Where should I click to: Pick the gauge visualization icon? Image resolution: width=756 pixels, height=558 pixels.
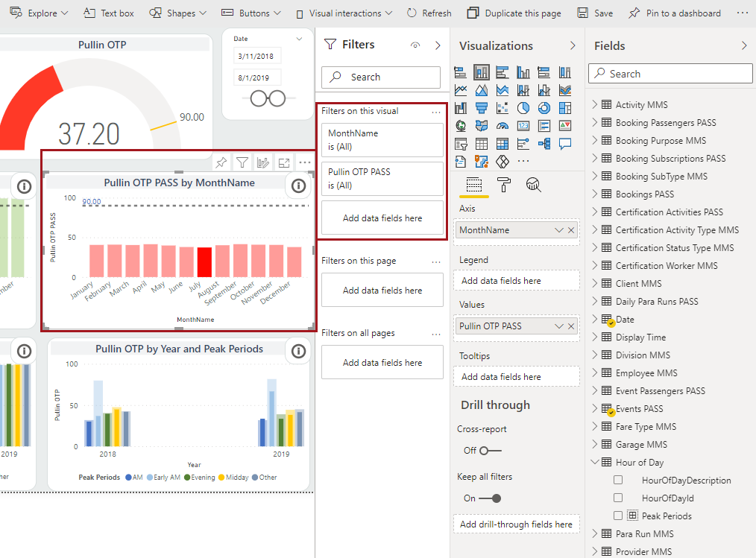pyautogui.click(x=503, y=126)
